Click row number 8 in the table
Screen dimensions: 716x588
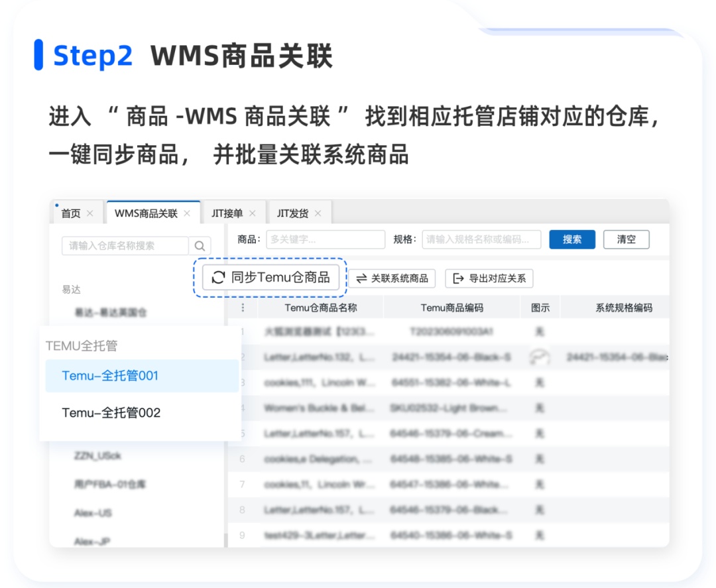point(242,510)
